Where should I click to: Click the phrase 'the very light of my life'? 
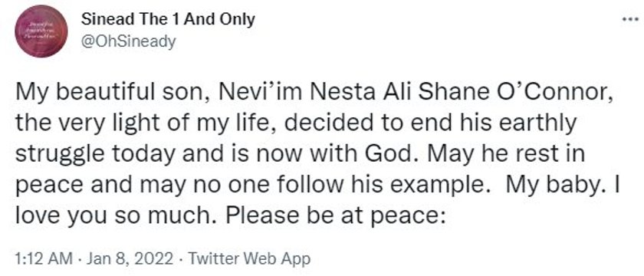click(143, 123)
